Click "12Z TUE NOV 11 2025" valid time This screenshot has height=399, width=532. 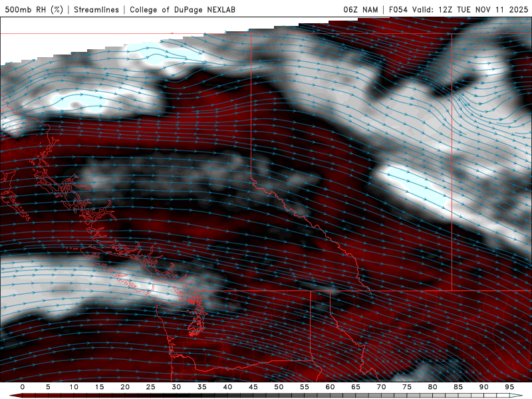click(483, 9)
